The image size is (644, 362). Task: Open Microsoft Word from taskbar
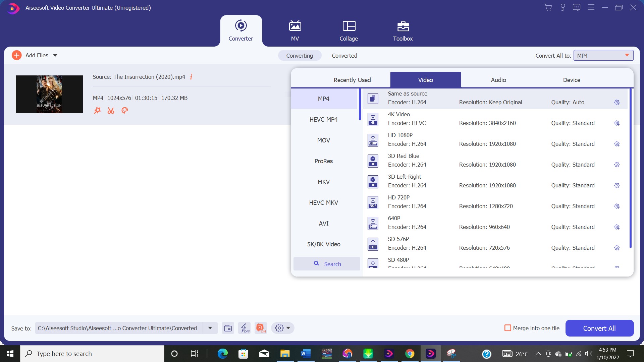pyautogui.click(x=306, y=354)
